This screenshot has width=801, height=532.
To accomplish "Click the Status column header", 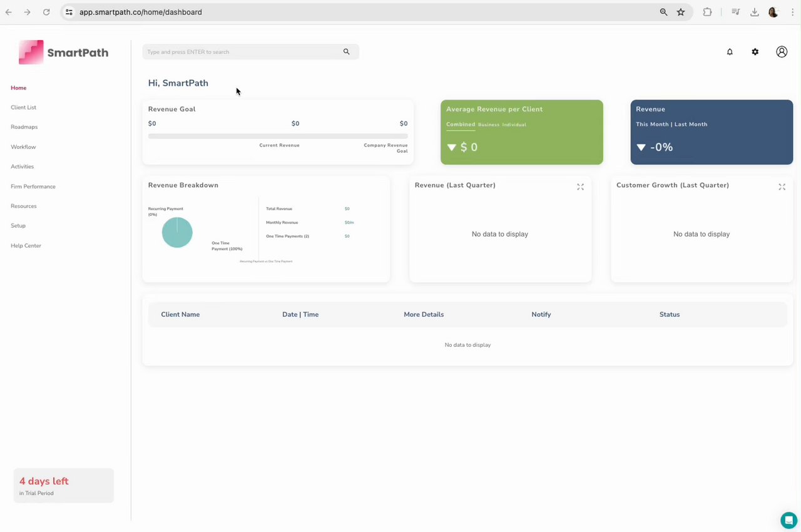I will click(x=670, y=315).
